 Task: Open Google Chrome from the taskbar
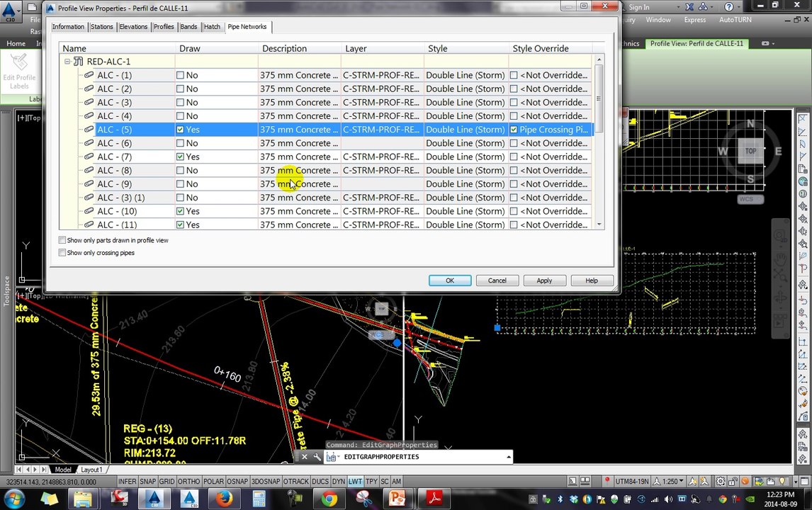point(329,499)
